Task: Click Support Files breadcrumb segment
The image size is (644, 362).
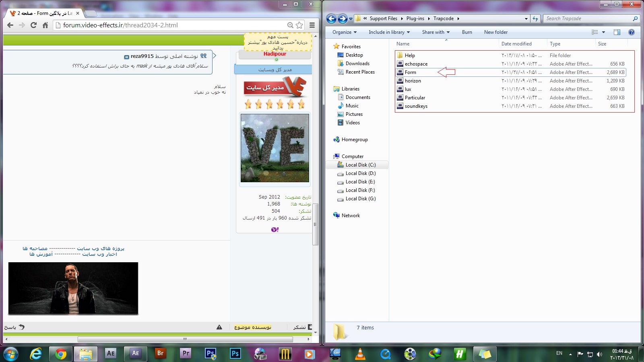Action: coord(384,19)
